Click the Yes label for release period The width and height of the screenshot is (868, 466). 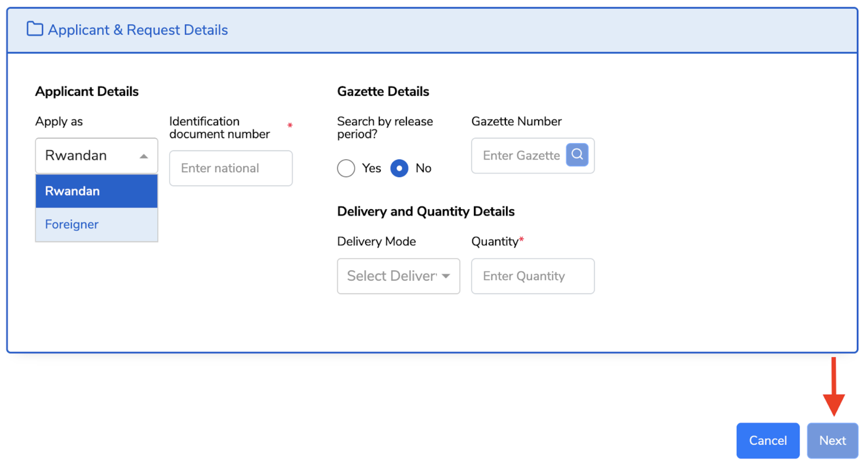(x=371, y=168)
